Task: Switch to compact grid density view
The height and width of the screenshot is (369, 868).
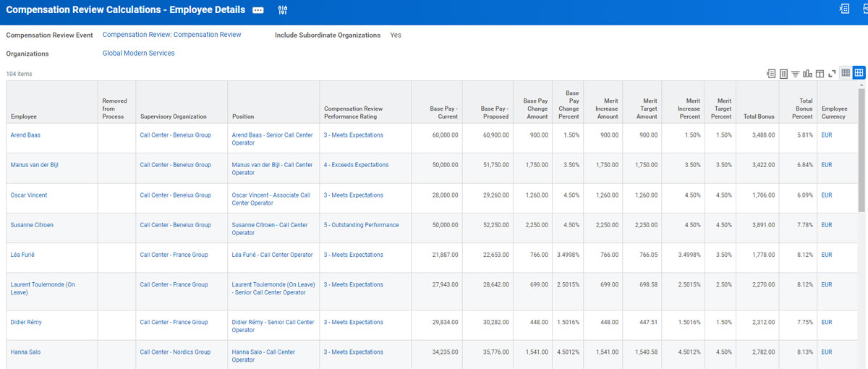Action: 846,73
